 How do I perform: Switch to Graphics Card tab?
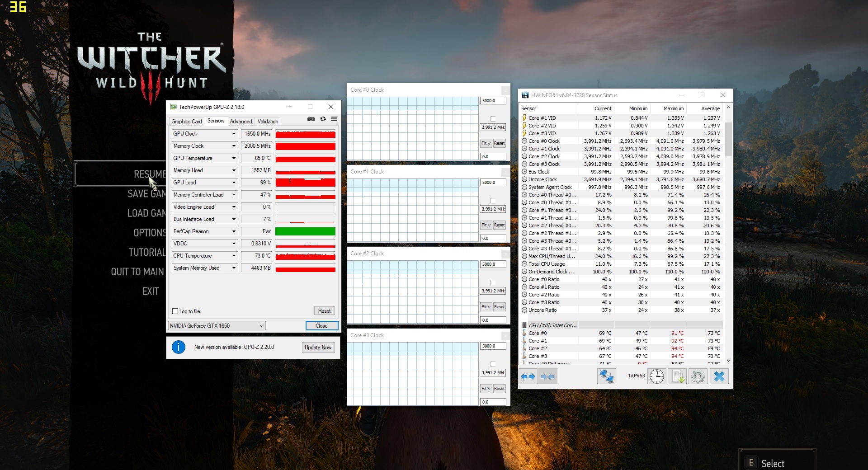pos(186,122)
